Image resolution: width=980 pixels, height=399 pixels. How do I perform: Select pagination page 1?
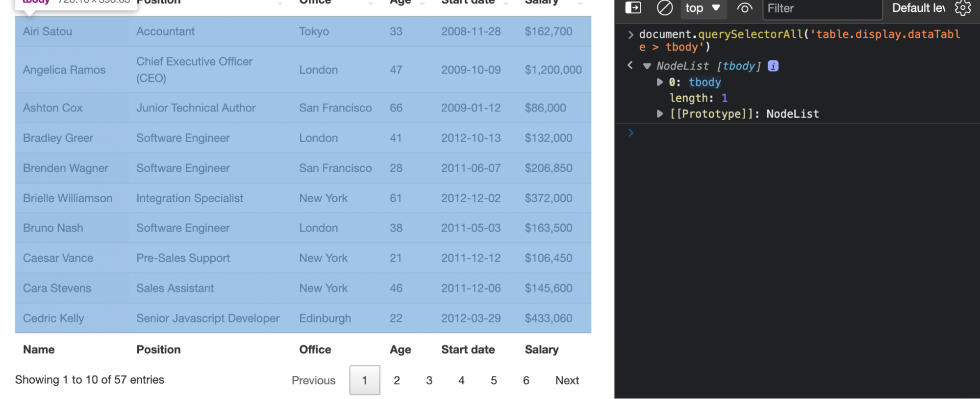365,380
